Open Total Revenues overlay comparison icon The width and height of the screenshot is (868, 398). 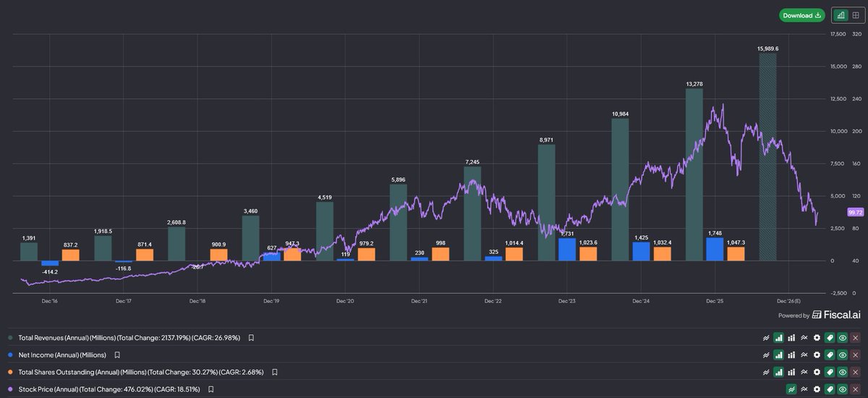click(x=804, y=338)
